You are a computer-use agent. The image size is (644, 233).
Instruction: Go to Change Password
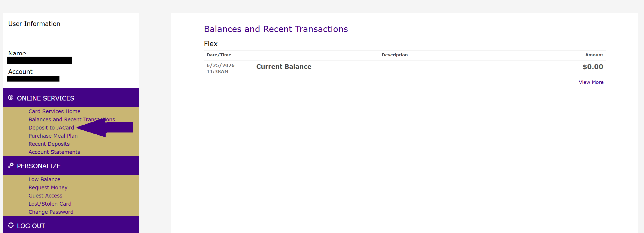[51, 212]
